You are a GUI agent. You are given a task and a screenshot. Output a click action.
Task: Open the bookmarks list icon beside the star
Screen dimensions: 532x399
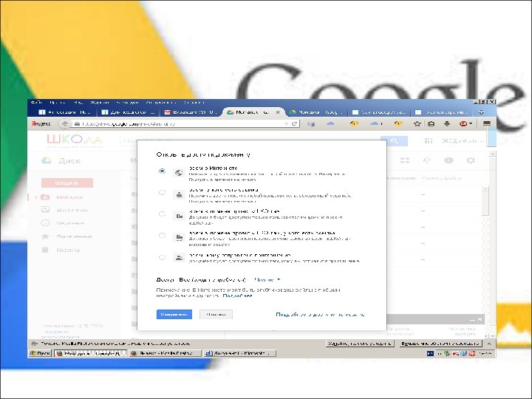[431, 124]
